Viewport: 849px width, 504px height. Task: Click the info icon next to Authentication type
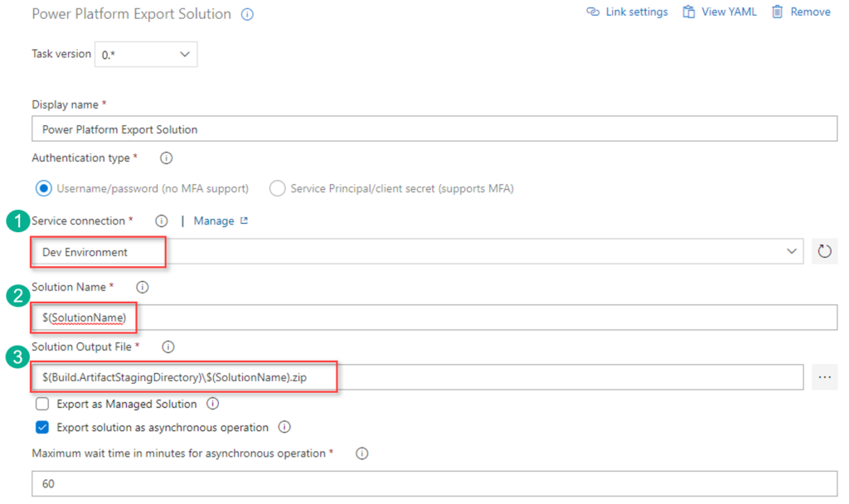click(x=166, y=158)
